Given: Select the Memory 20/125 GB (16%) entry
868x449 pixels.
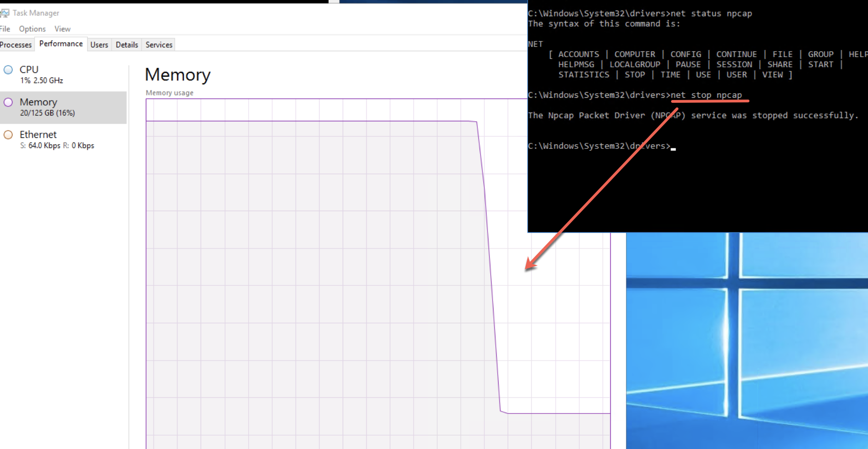Looking at the screenshot, I should tap(63, 107).
